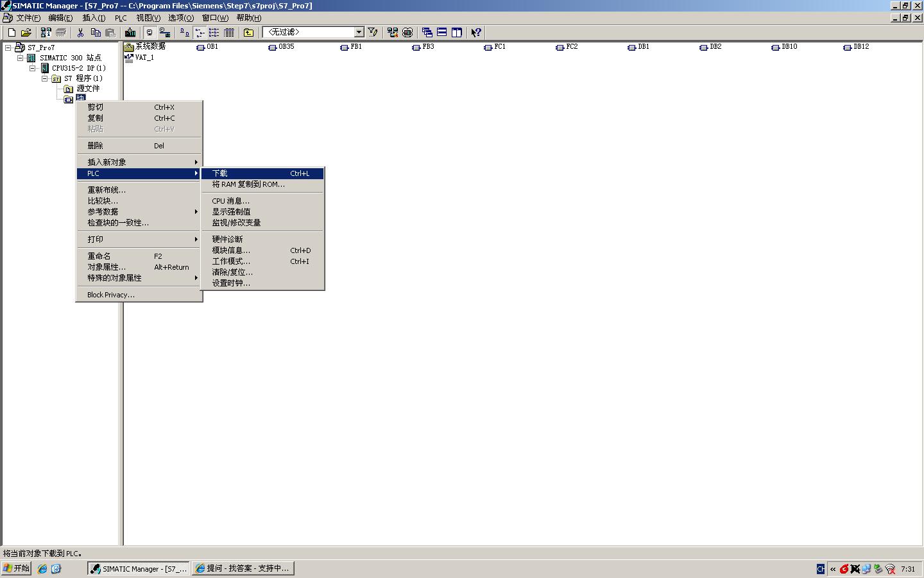The width and height of the screenshot is (924, 578).
Task: Click the Tile Horizontally toolbar icon
Action: pos(442,32)
